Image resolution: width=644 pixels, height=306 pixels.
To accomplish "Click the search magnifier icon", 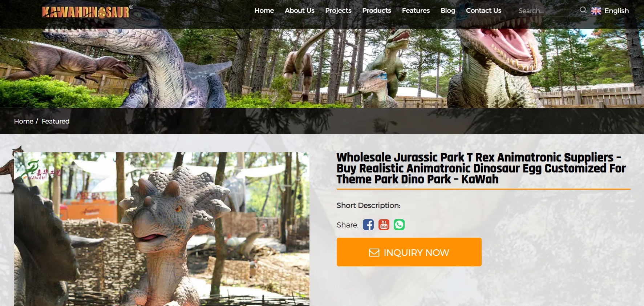I will pos(583,10).
